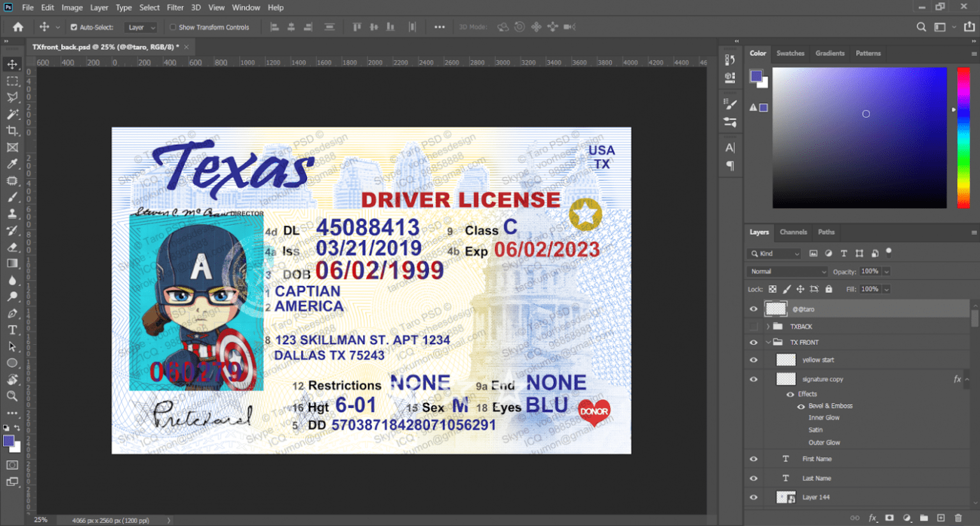Hide the signature copy layer
Image resolution: width=980 pixels, height=526 pixels.
click(x=754, y=379)
